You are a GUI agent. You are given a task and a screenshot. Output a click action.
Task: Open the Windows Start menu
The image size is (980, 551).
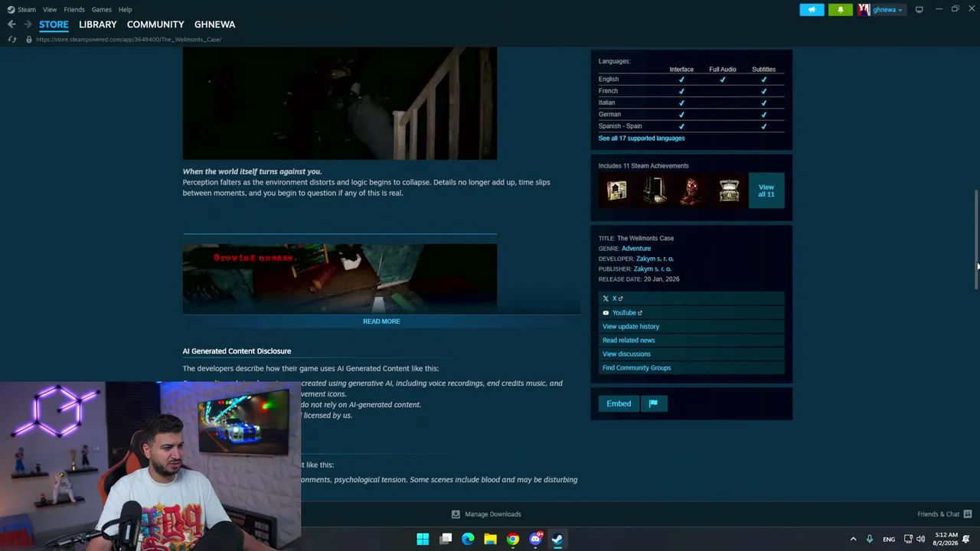(x=423, y=539)
